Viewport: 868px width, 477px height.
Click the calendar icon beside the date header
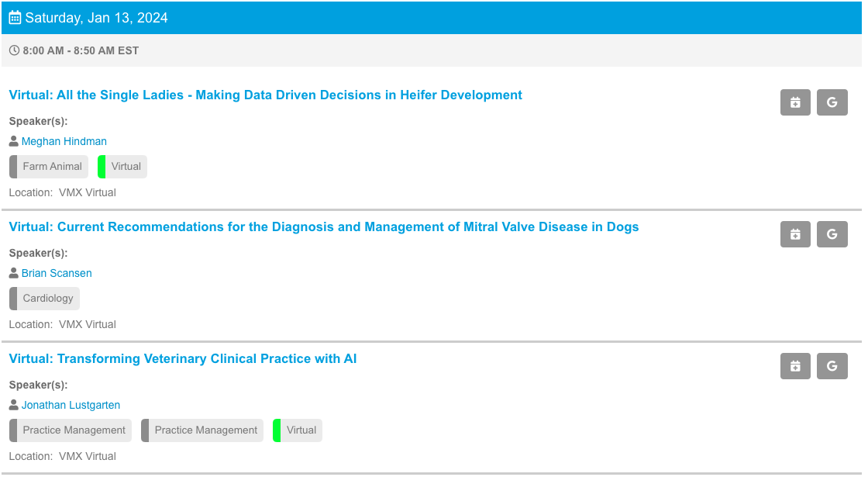(14, 16)
